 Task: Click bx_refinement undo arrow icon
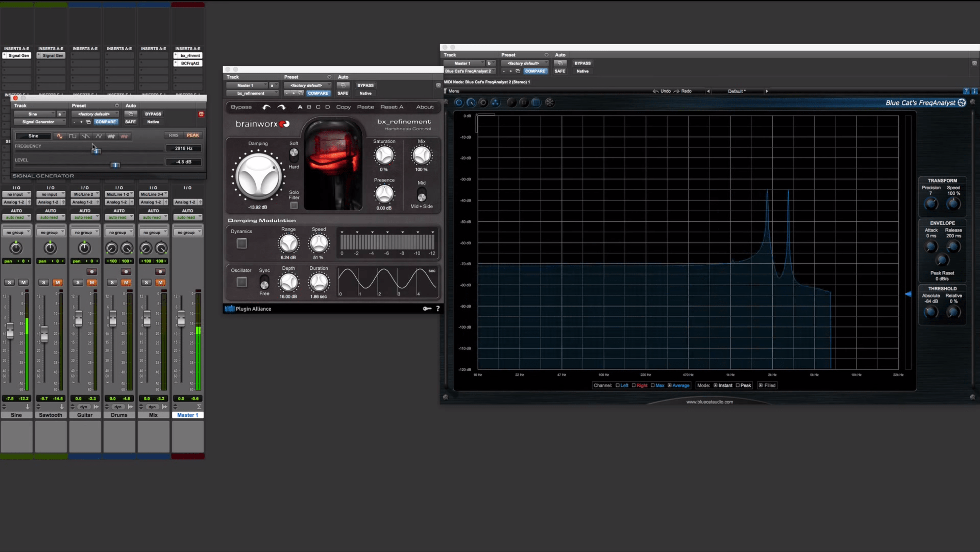click(x=266, y=107)
